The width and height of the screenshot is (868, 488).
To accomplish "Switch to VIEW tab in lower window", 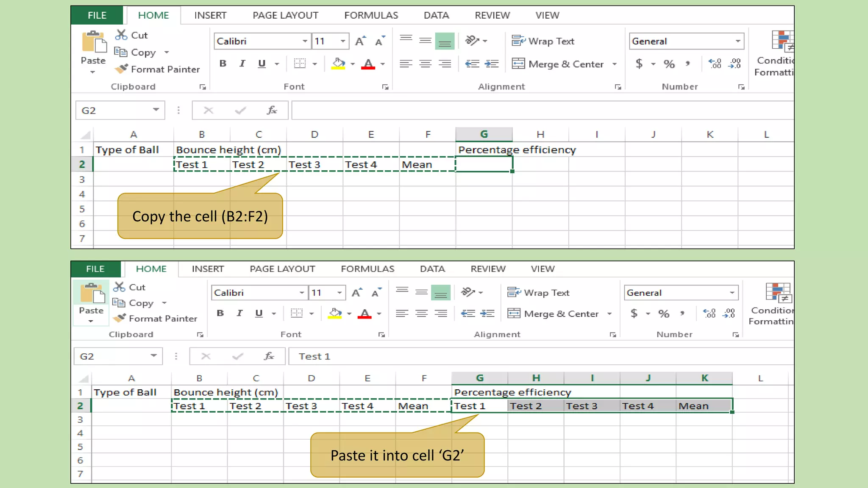I will point(542,269).
